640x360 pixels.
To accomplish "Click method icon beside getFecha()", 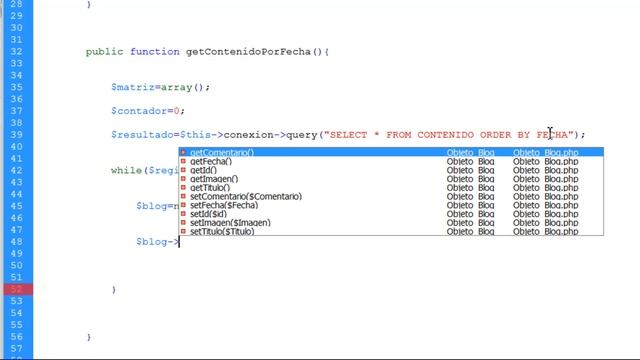I will point(183,161).
